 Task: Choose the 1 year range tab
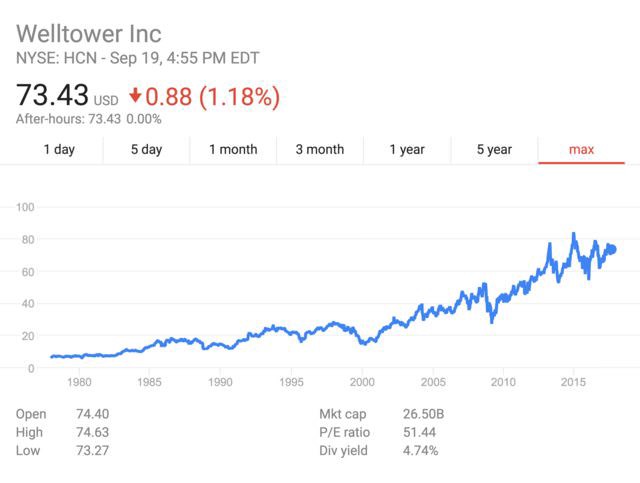tap(407, 149)
